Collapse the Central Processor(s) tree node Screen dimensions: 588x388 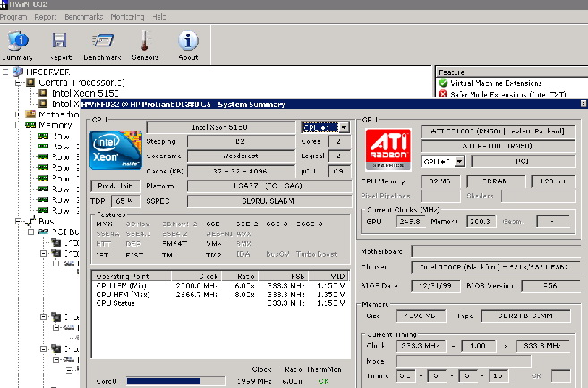click(x=19, y=82)
